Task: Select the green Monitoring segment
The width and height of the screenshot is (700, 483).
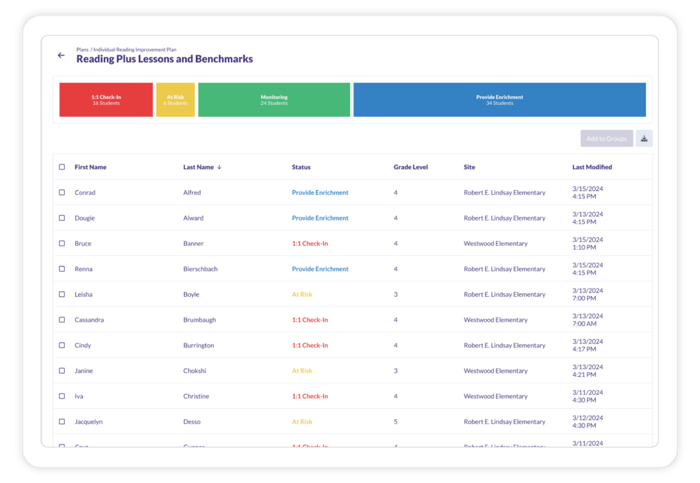Action: click(x=274, y=100)
